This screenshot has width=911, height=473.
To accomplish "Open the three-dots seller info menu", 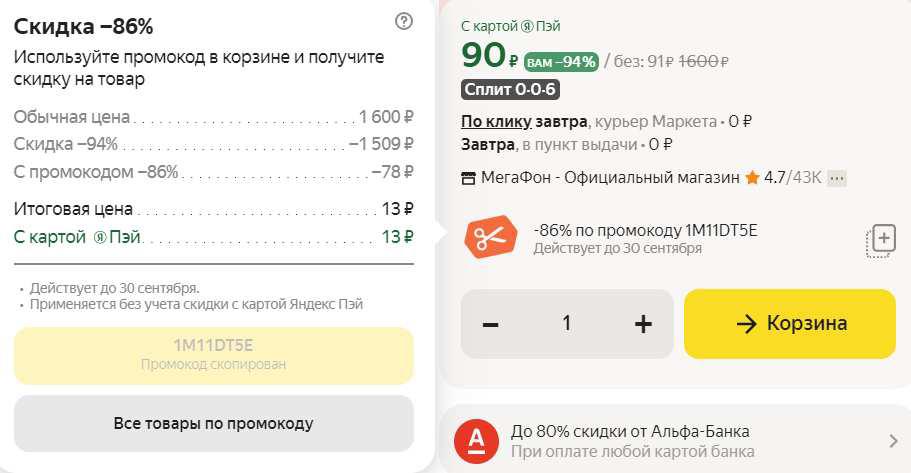I will pyautogui.click(x=837, y=178).
